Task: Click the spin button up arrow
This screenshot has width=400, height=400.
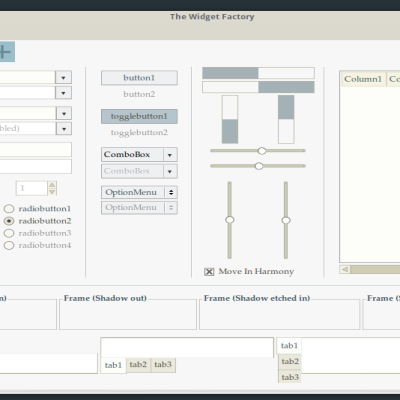Action: [x=52, y=185]
